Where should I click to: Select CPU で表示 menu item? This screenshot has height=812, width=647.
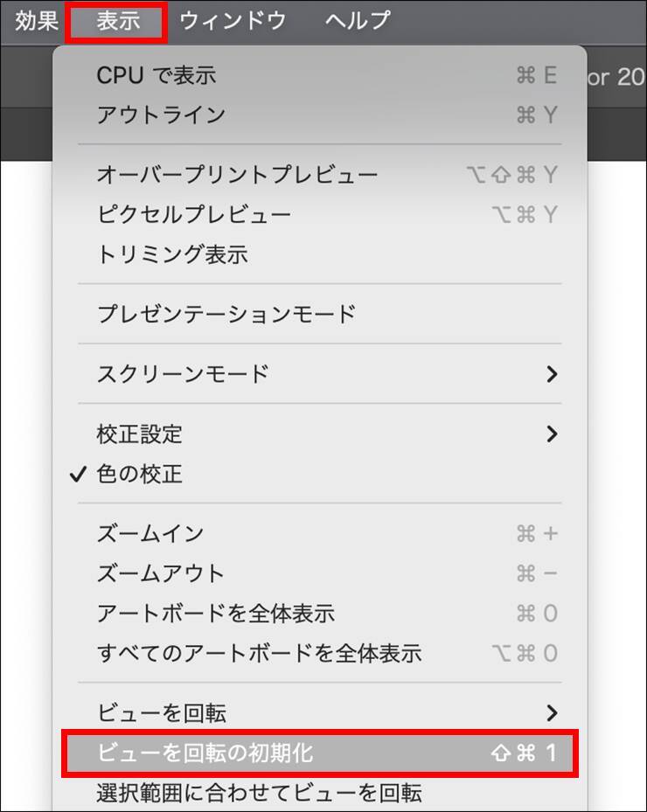point(320,76)
